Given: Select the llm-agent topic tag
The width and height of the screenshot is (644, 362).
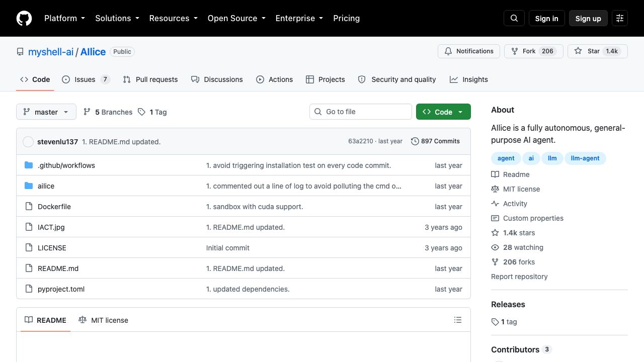Looking at the screenshot, I should pos(585,158).
